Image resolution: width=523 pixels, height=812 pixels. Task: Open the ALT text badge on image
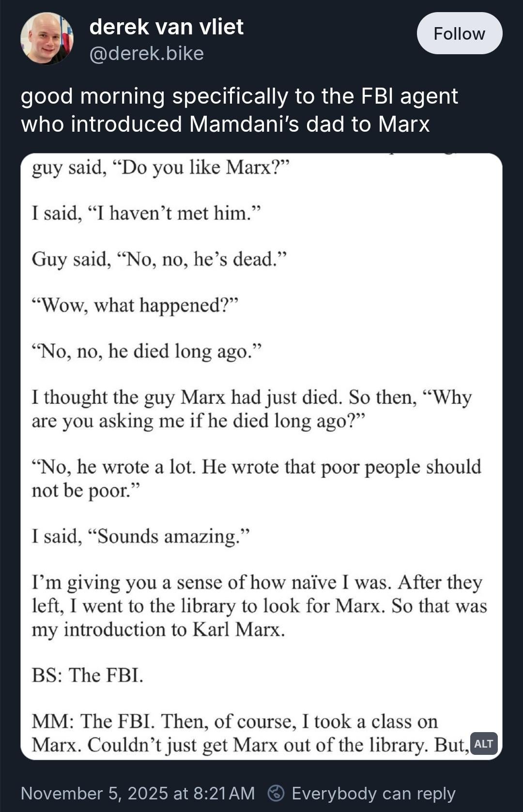point(484,744)
